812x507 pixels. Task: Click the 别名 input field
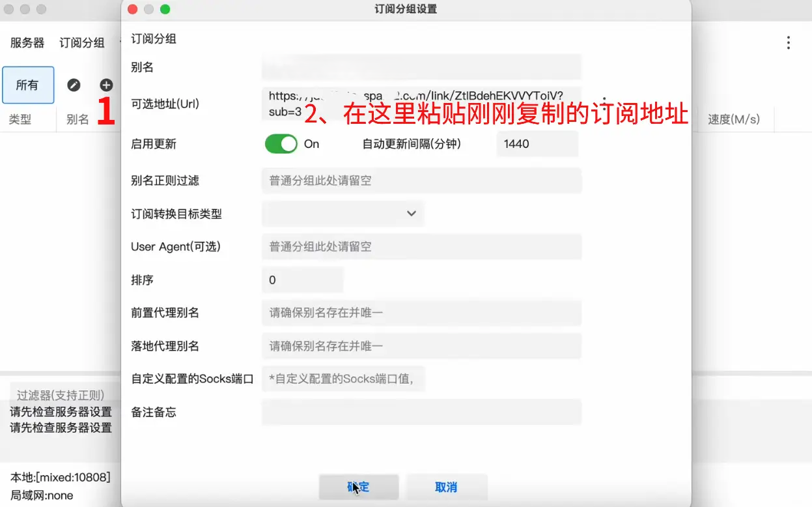[x=421, y=67]
